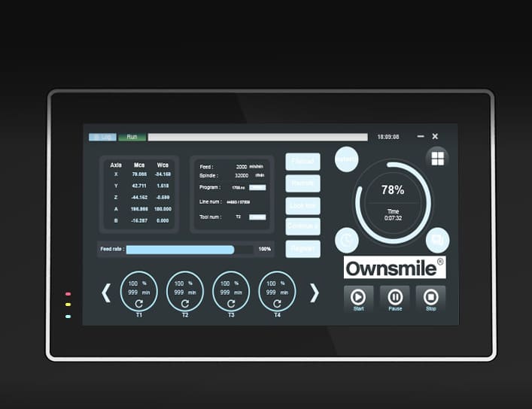This screenshot has height=409, width=532.
Task: Click the B axis Wcs value 0.000
Action: point(163,221)
